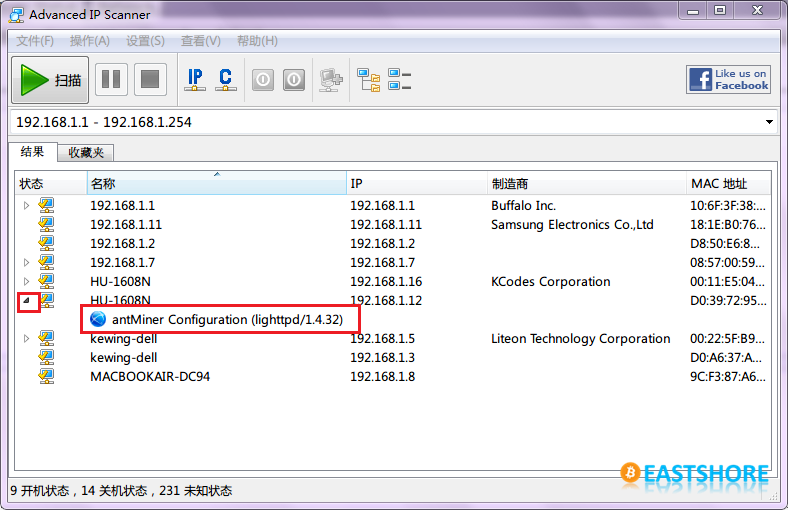The image size is (788, 510).
Task: Click the KCodes Corporation cell
Action: click(x=550, y=281)
